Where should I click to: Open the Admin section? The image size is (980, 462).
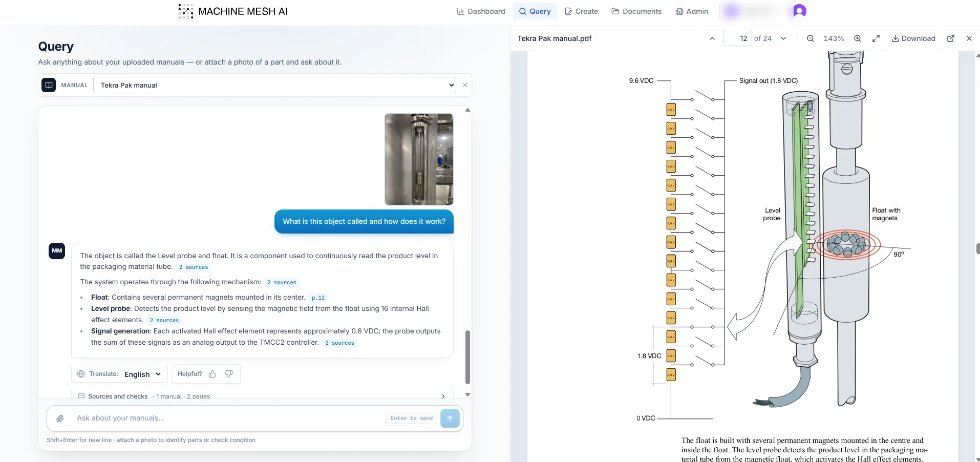tap(692, 11)
